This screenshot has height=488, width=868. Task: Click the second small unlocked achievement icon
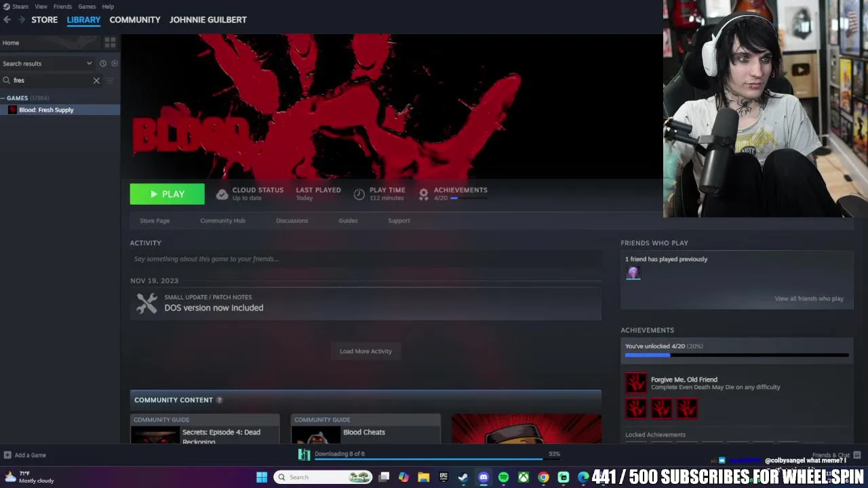[x=661, y=408]
